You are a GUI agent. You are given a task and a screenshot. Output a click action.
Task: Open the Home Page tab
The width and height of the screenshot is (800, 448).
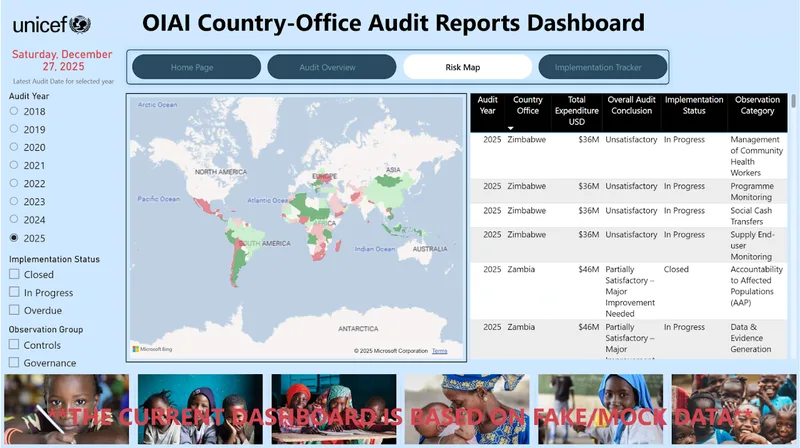click(x=196, y=67)
